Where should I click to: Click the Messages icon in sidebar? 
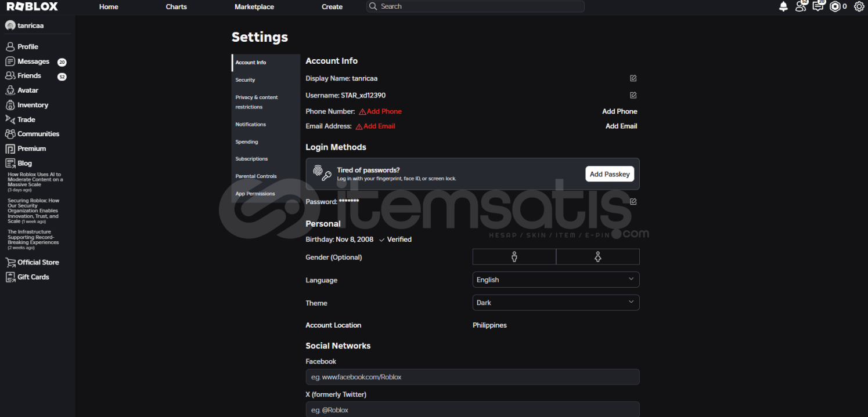10,61
